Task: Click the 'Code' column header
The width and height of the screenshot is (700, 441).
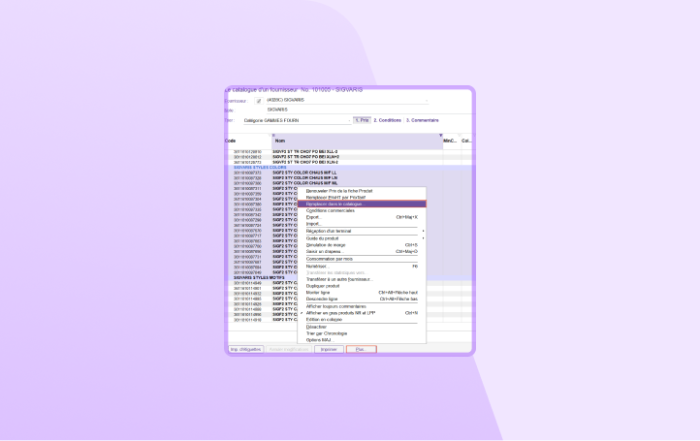Action: click(x=231, y=141)
